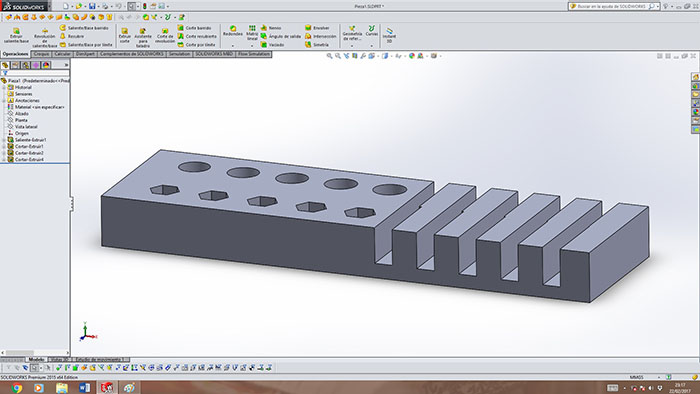
Task: Select the Extruir corte tool
Action: point(125,36)
